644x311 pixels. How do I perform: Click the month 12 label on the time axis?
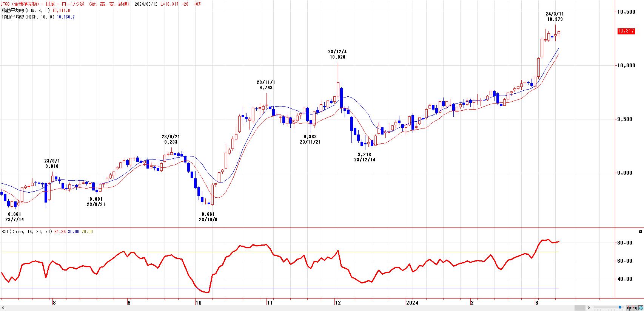point(338,303)
